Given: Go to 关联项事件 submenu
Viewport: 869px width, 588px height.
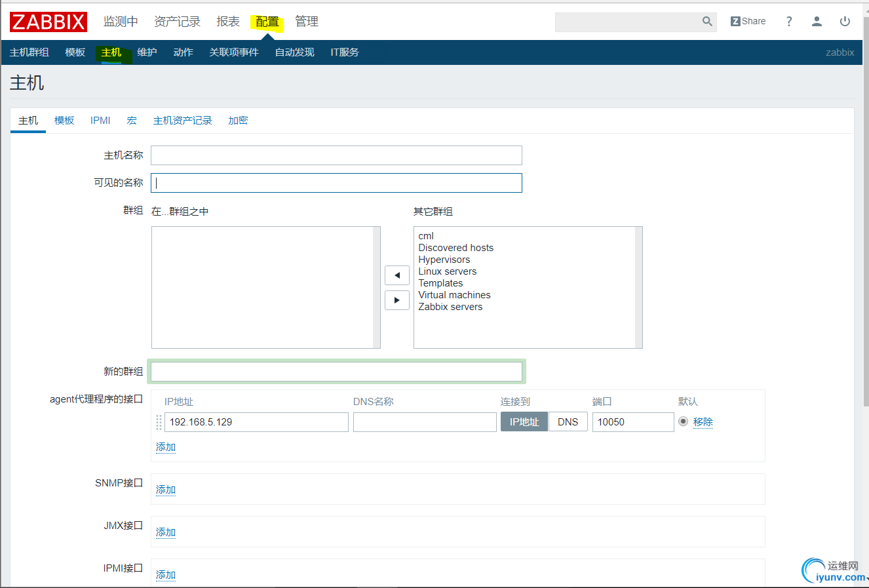Looking at the screenshot, I should pos(234,52).
